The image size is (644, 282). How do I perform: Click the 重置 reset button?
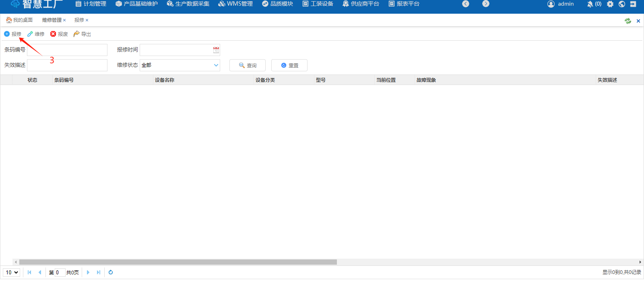click(x=289, y=65)
